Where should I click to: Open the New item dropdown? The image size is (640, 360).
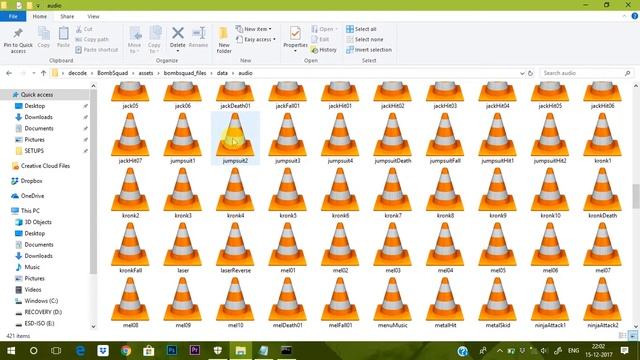point(253,29)
